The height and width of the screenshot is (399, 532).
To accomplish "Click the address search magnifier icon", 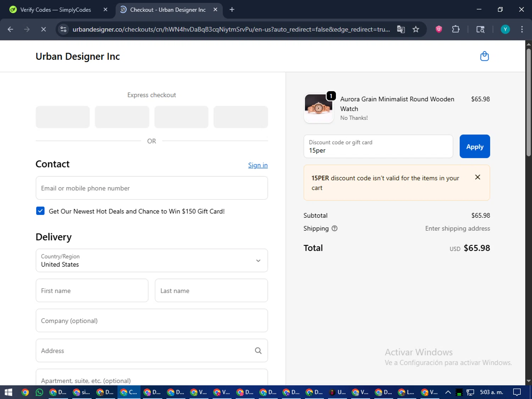I will tap(258, 350).
